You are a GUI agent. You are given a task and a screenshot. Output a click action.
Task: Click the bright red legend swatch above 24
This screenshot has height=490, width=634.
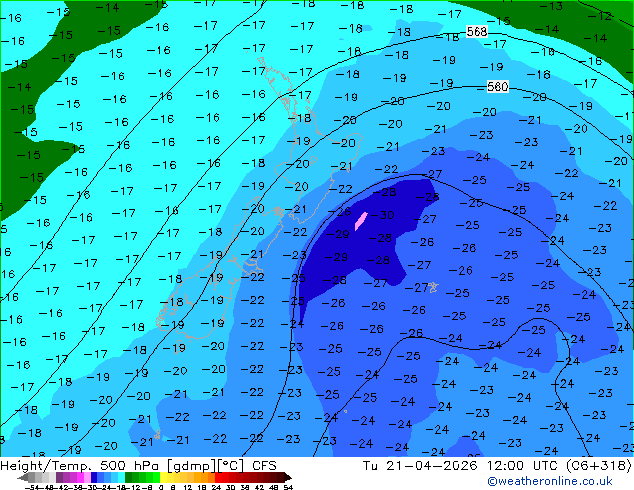219,477
